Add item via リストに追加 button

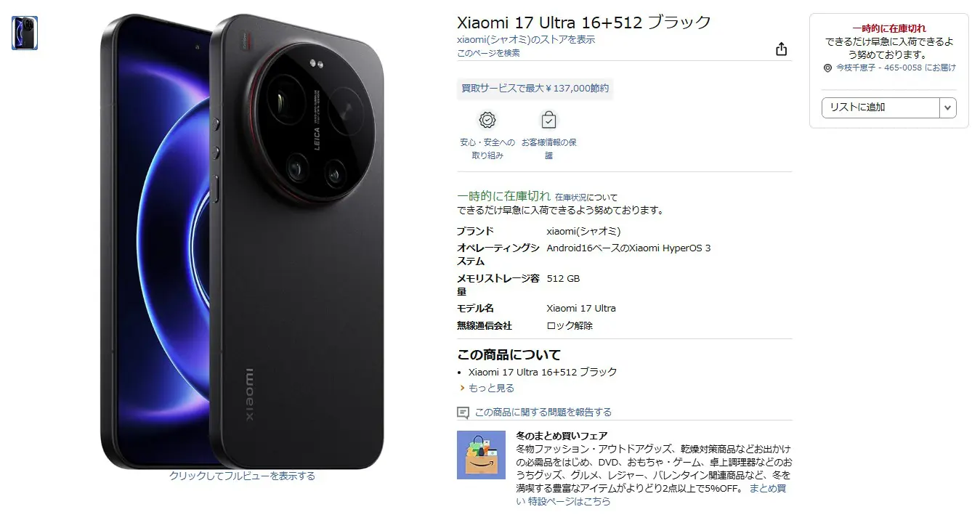pos(880,107)
